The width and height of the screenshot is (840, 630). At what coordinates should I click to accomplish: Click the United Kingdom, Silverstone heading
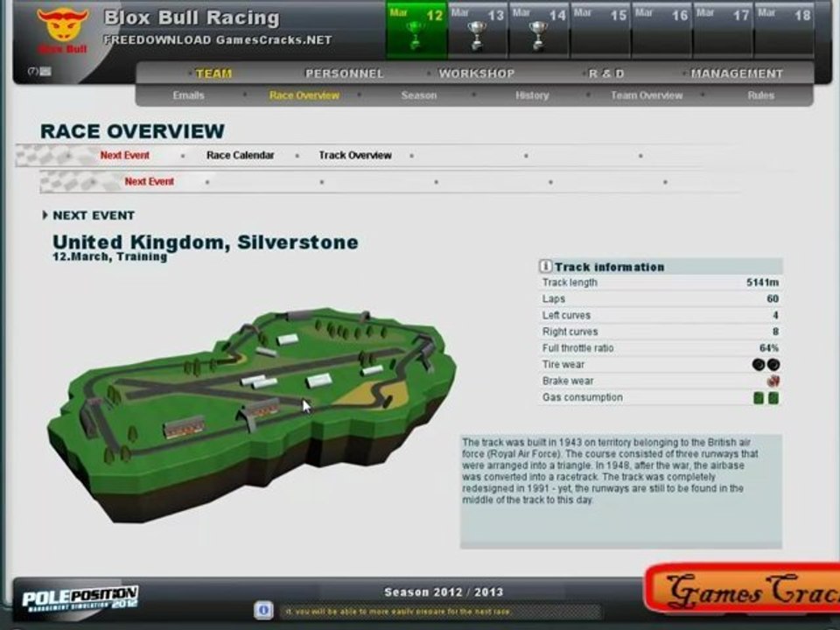(x=205, y=241)
